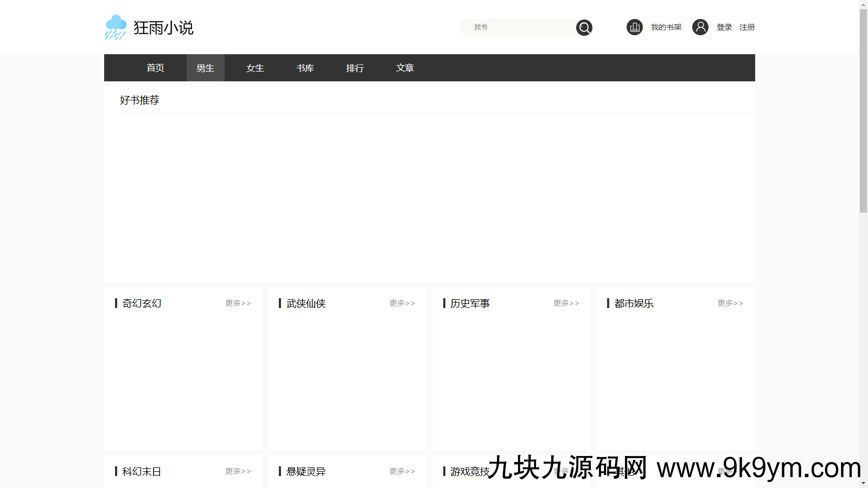Open the bookshelf icon in the header
This screenshot has width=868, height=488.
click(x=634, y=27)
